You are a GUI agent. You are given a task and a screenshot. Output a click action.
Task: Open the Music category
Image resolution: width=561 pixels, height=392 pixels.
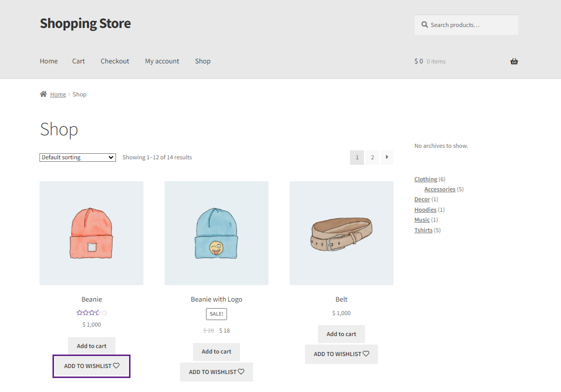422,219
